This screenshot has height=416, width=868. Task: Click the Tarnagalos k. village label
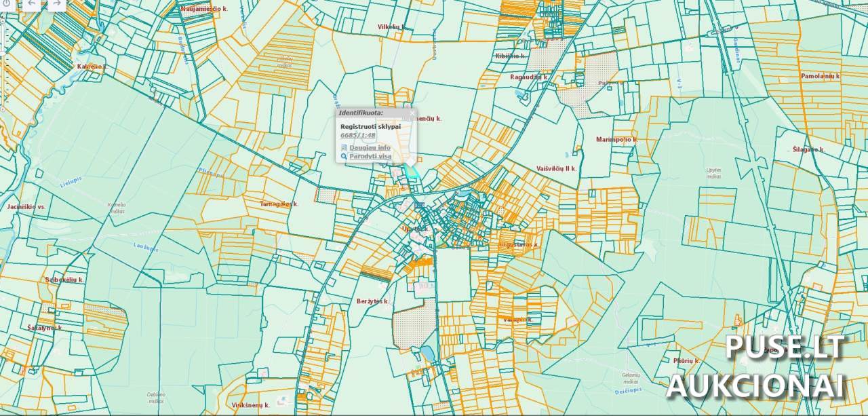(279, 204)
